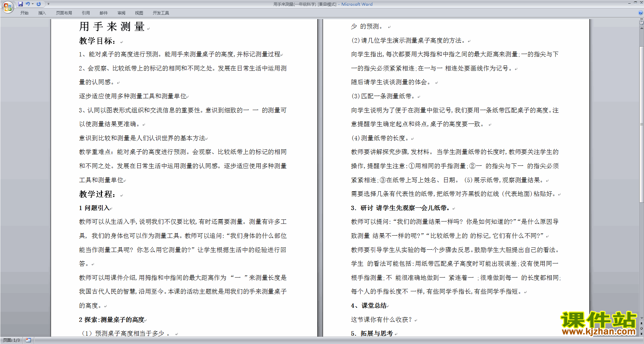Redo the last action

(x=39, y=4)
